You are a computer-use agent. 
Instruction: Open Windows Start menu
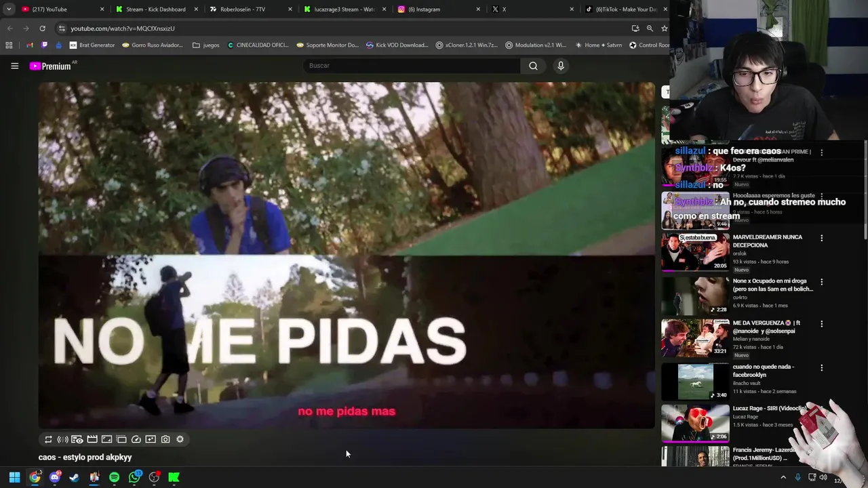click(x=14, y=477)
